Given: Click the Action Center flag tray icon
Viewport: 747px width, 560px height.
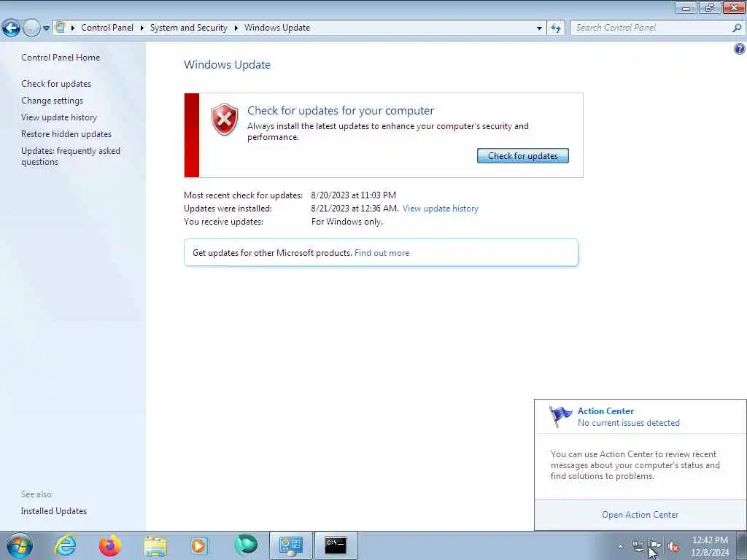Looking at the screenshot, I should 655,546.
